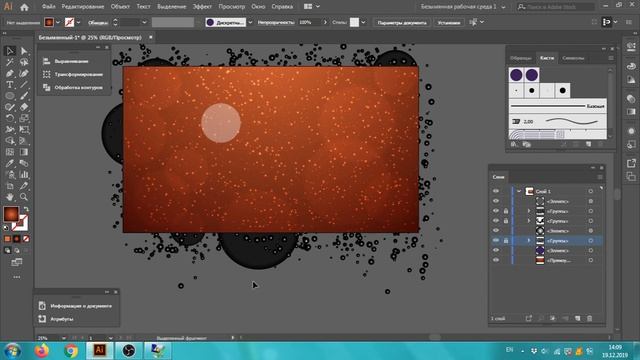This screenshot has height=360, width=640.
Task: Select the Scale tool
Action: [24, 118]
